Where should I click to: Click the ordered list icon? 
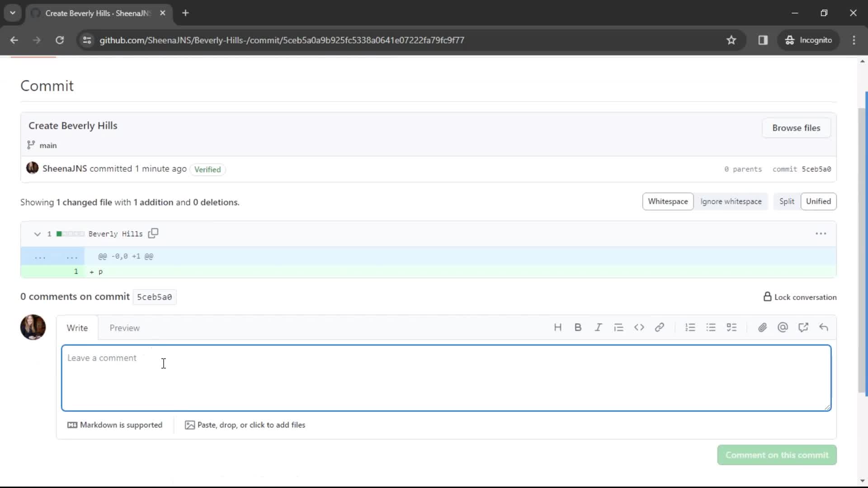pos(690,327)
